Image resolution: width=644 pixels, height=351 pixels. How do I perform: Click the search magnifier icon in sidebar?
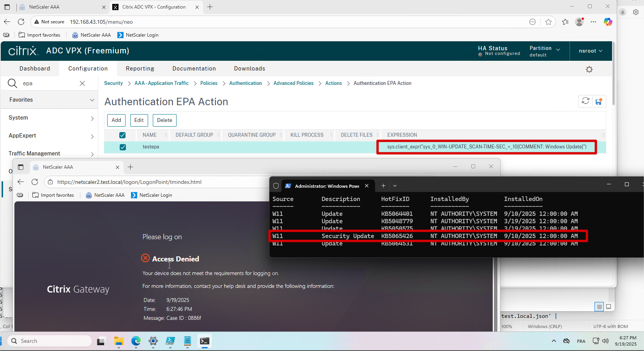tap(12, 83)
